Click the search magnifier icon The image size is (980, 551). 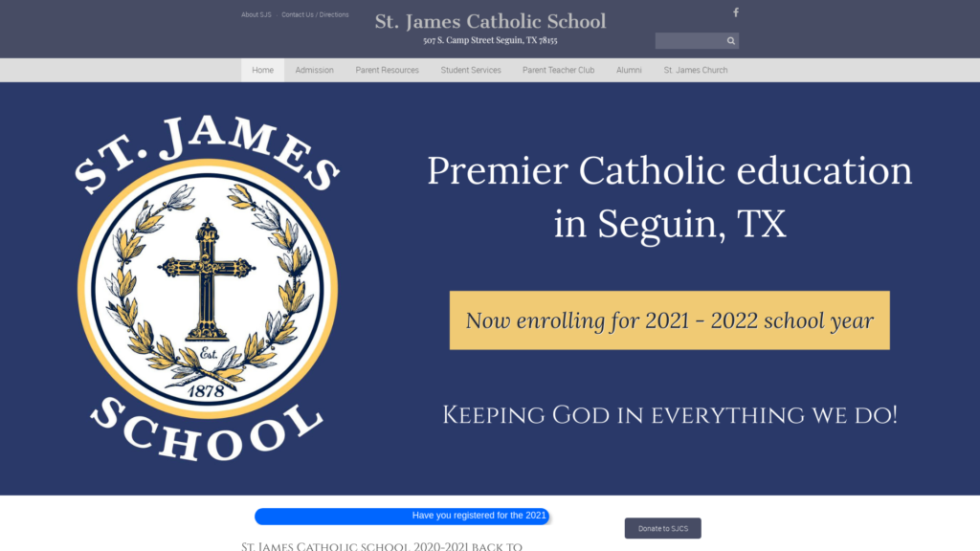coord(731,41)
